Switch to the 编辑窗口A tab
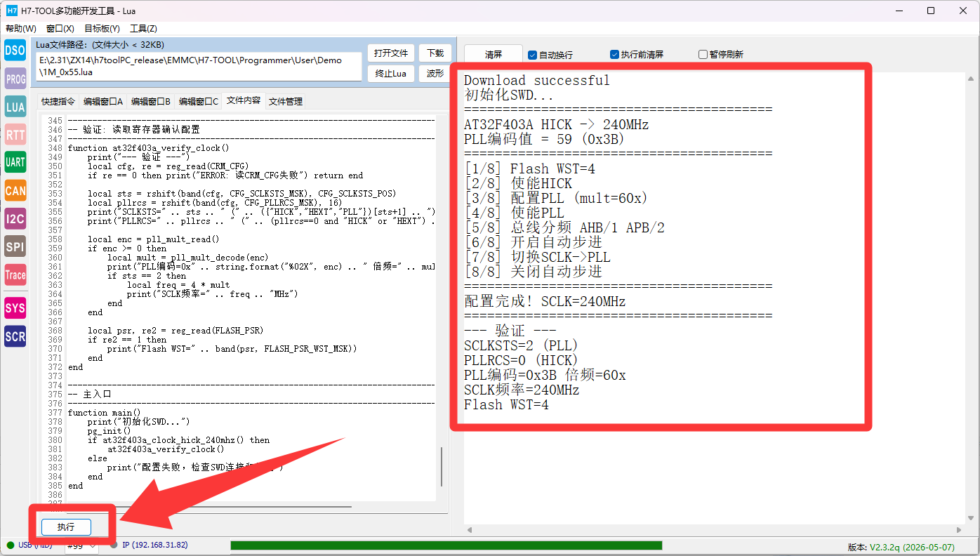The width and height of the screenshot is (980, 556). 103,102
